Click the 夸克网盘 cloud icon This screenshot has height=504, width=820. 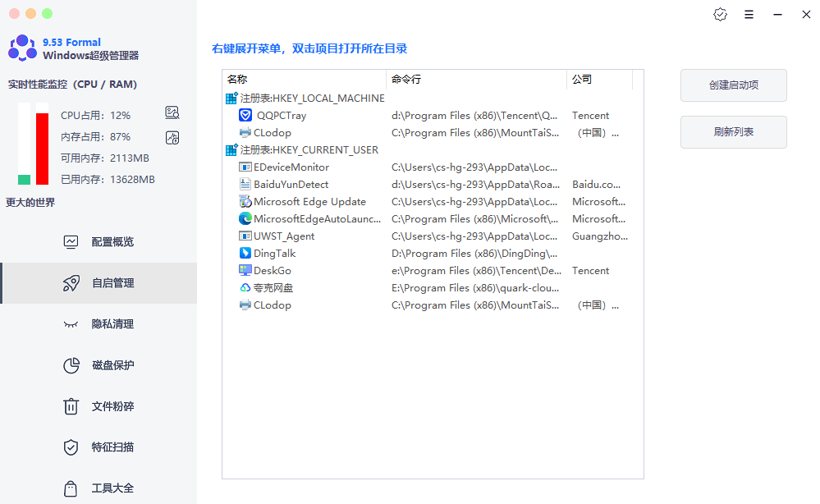point(245,287)
